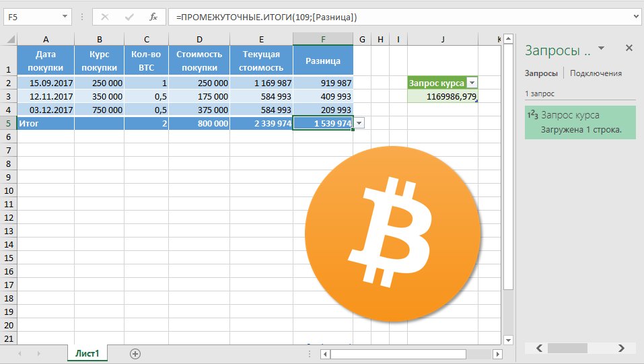This screenshot has width=644, height=364.
Task: Click the Дата покупки header cell
Action: (46, 61)
